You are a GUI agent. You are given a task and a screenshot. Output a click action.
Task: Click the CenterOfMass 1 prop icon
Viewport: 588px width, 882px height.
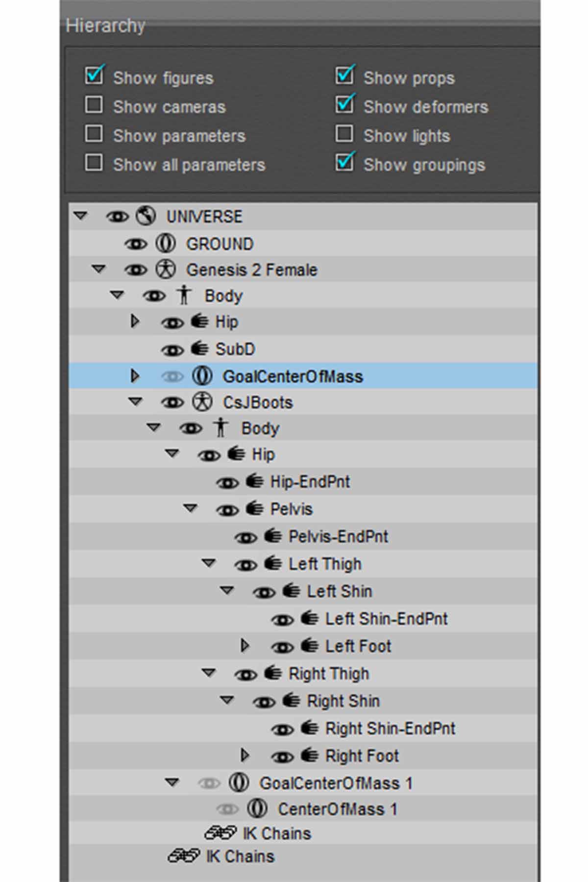tap(257, 808)
